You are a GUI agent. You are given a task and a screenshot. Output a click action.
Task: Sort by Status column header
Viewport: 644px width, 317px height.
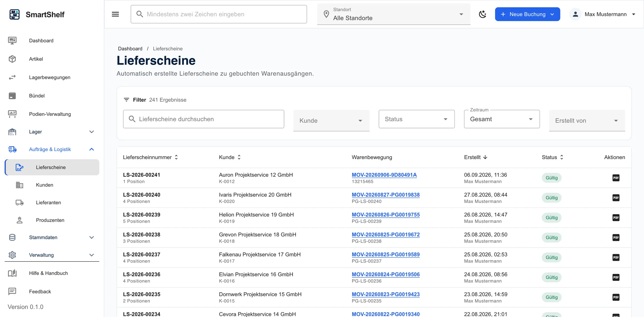(x=553, y=157)
